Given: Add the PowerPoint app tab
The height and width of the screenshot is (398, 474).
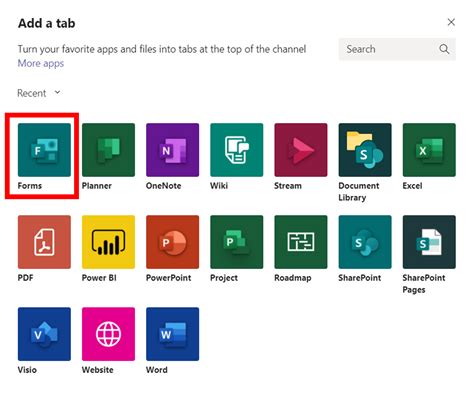Looking at the screenshot, I should click(x=172, y=242).
